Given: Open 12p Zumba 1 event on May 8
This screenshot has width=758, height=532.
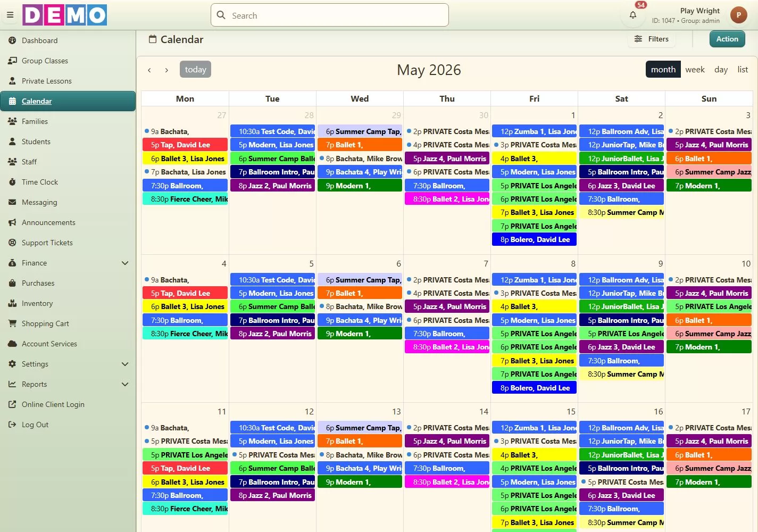Looking at the screenshot, I should (534, 280).
